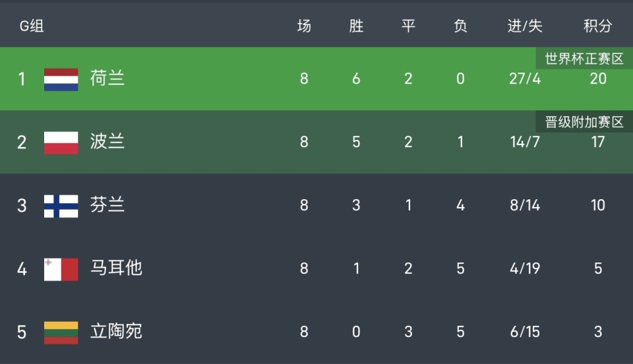Click the 负 losses column header
The width and height of the screenshot is (633, 364).
pyautogui.click(x=460, y=26)
